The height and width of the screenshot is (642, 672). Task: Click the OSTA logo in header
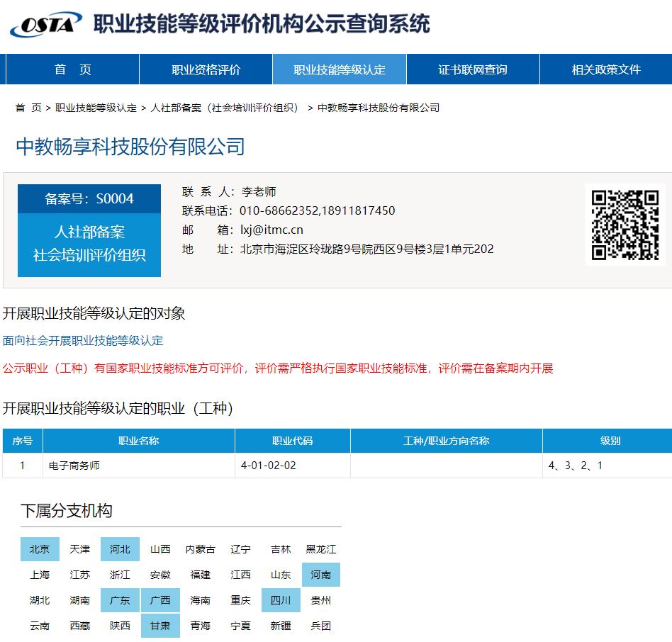(x=45, y=25)
